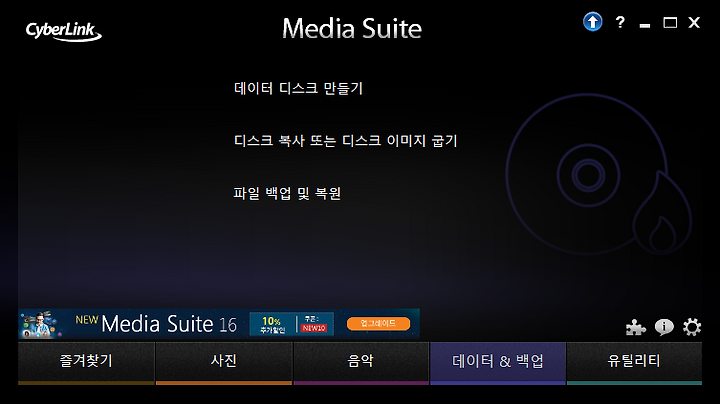This screenshot has height=405, width=720.
Task: Click the blue upgrade arrow icon
Action: click(x=592, y=22)
